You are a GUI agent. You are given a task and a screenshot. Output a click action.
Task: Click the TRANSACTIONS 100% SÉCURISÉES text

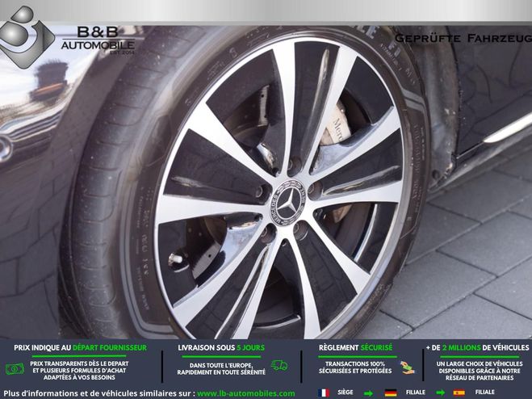tap(355, 367)
